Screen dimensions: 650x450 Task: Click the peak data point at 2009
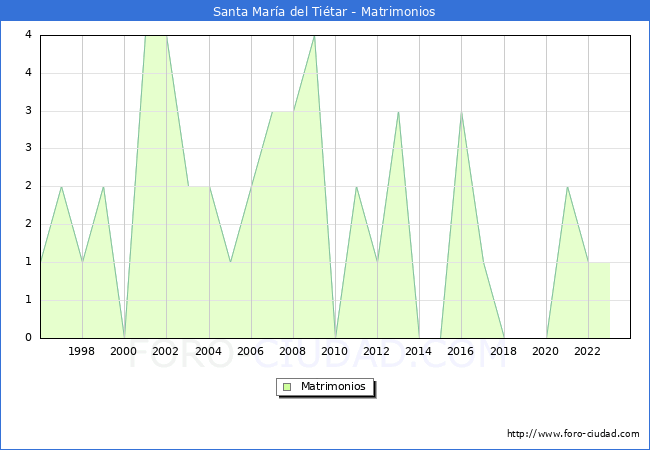(314, 36)
